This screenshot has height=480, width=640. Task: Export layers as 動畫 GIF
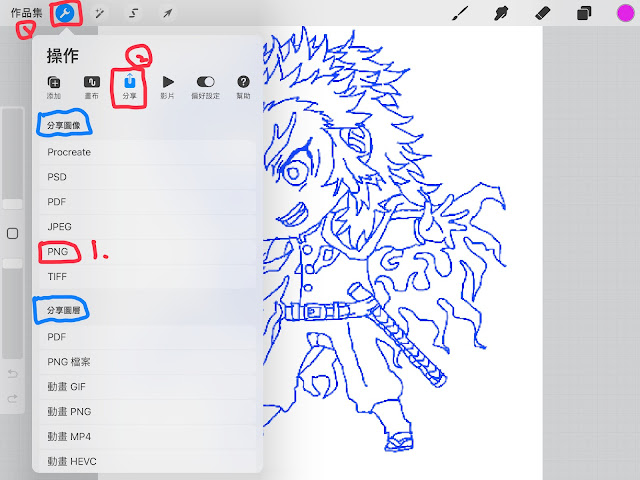tap(148, 387)
